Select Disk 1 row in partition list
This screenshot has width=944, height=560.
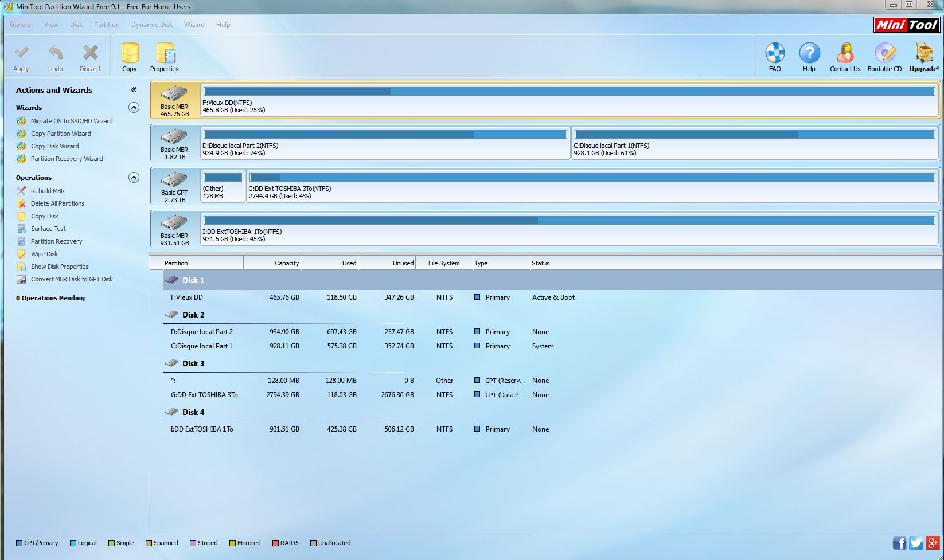point(553,280)
